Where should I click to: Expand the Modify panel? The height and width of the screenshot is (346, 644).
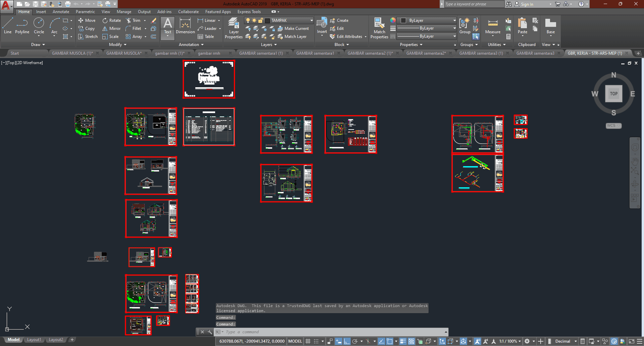pyautogui.click(x=117, y=45)
